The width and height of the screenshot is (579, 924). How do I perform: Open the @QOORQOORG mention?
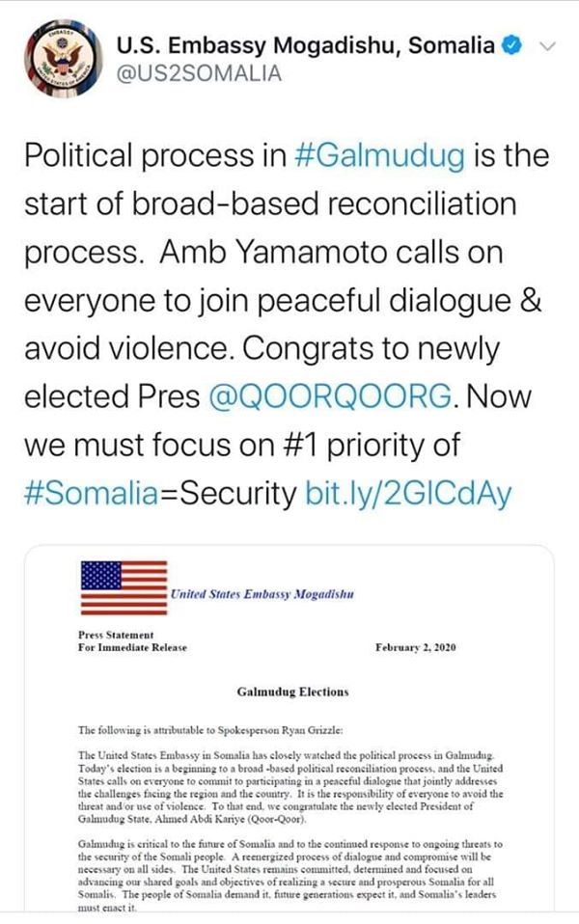(x=330, y=396)
